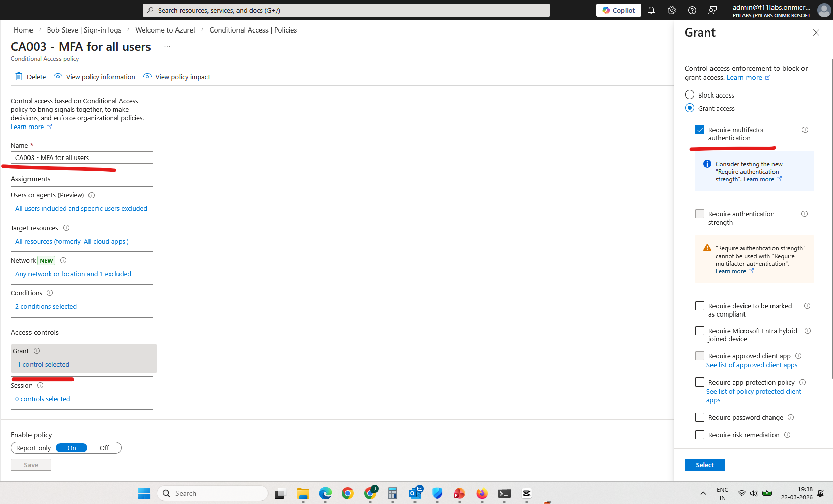
Task: Check Require device to be marked compliant
Action: tap(700, 306)
